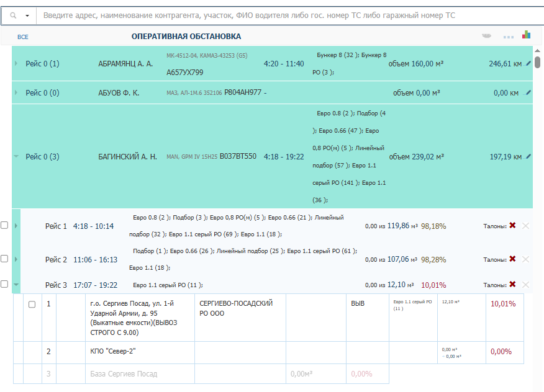Click the search magnifier icon

click(x=13, y=15)
